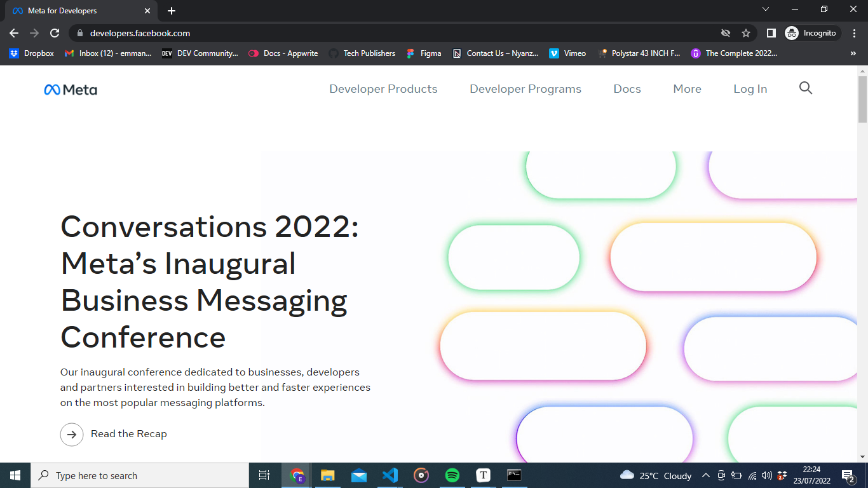Image resolution: width=868 pixels, height=488 pixels.
Task: Open the Windows Start menu
Action: [15, 475]
